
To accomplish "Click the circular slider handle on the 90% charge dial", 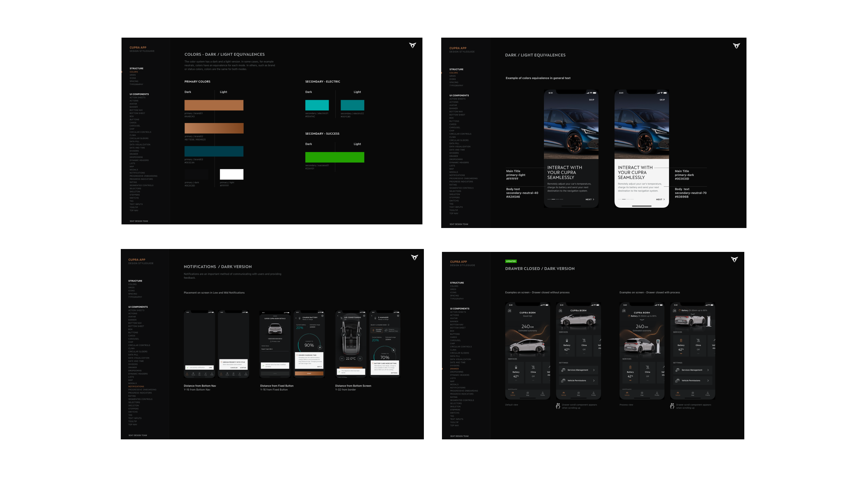I will pyautogui.click(x=320, y=347).
